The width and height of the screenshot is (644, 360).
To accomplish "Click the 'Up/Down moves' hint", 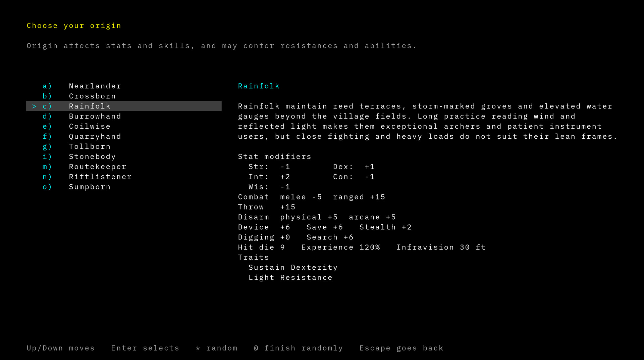I will [x=61, y=348].
